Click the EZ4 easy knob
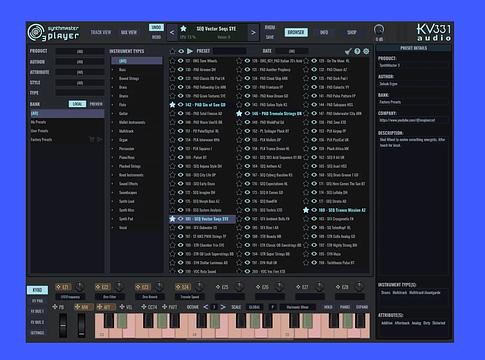 click(199, 287)
